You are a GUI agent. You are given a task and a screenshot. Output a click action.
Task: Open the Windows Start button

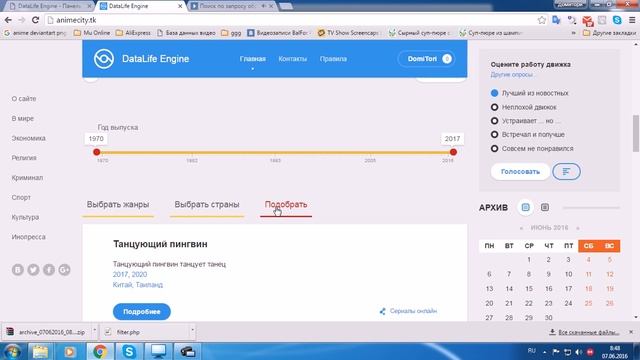pos(12,351)
